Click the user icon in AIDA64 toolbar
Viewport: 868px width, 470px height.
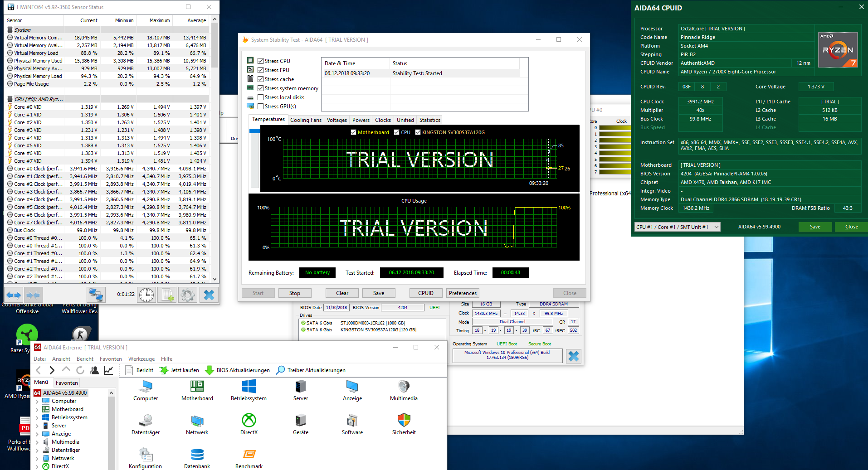pos(94,370)
